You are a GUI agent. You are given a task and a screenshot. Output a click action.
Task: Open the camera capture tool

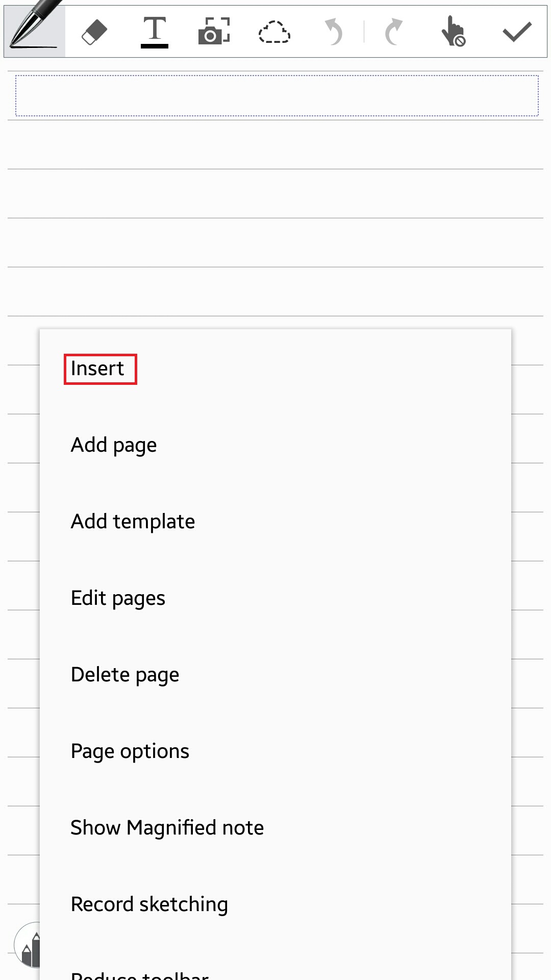(x=214, y=31)
